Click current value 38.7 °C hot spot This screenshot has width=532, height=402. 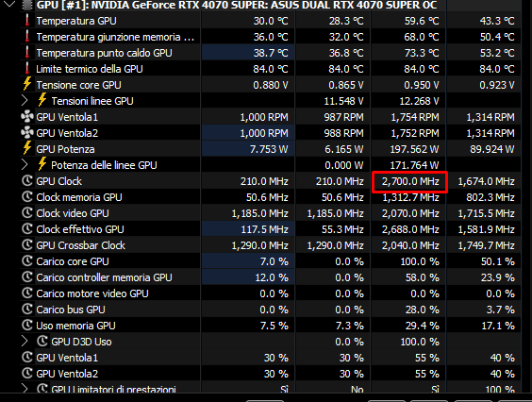pyautogui.click(x=271, y=53)
